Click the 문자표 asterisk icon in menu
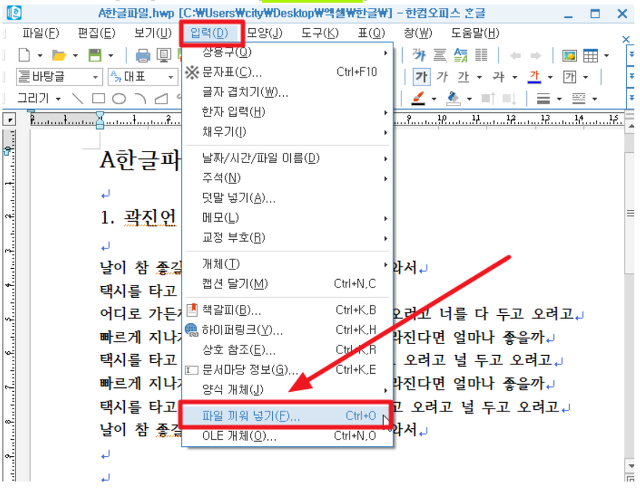640x494 pixels. 191,72
